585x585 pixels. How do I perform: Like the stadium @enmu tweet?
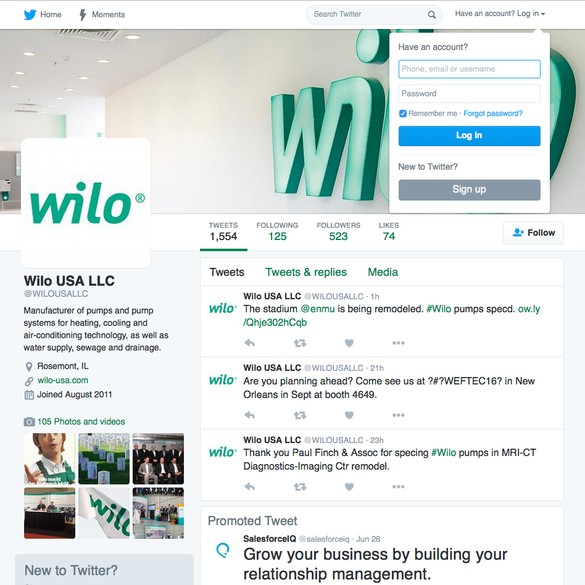349,343
